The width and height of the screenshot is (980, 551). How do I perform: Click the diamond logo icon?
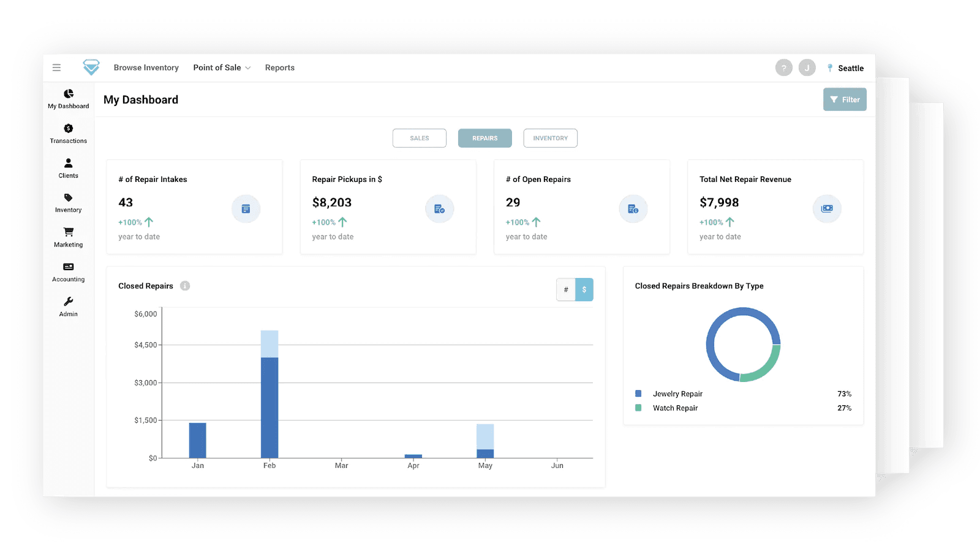click(x=91, y=67)
